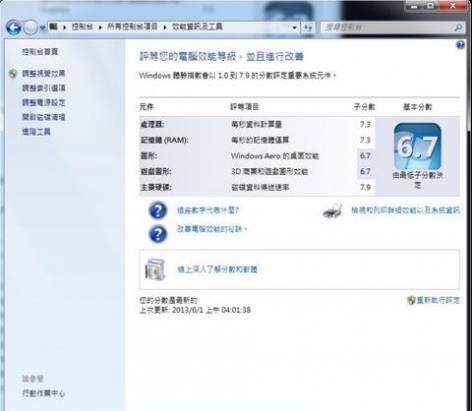The height and width of the screenshot is (411, 472).
Task: Click the search magnifier icon
Action: coord(459,28)
